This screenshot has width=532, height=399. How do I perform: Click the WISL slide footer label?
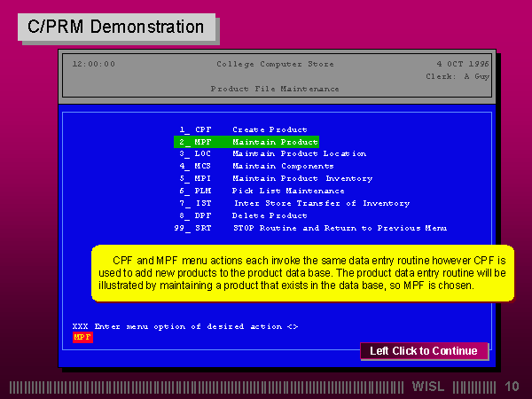pos(430,387)
